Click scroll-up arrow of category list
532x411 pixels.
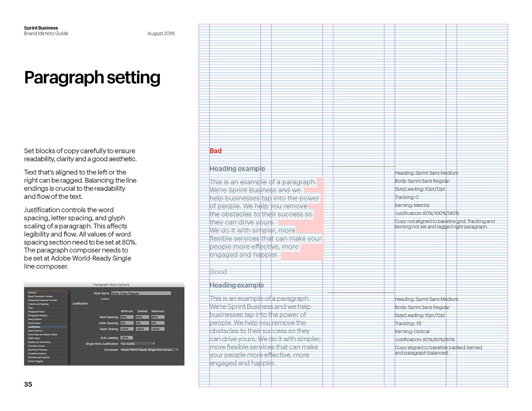pos(68,292)
